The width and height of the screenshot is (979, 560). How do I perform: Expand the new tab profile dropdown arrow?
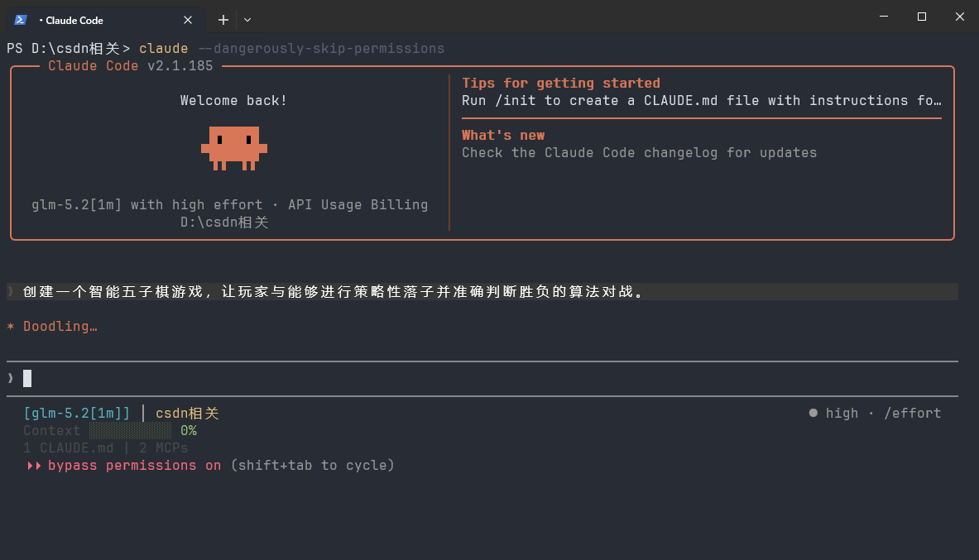coord(247,20)
